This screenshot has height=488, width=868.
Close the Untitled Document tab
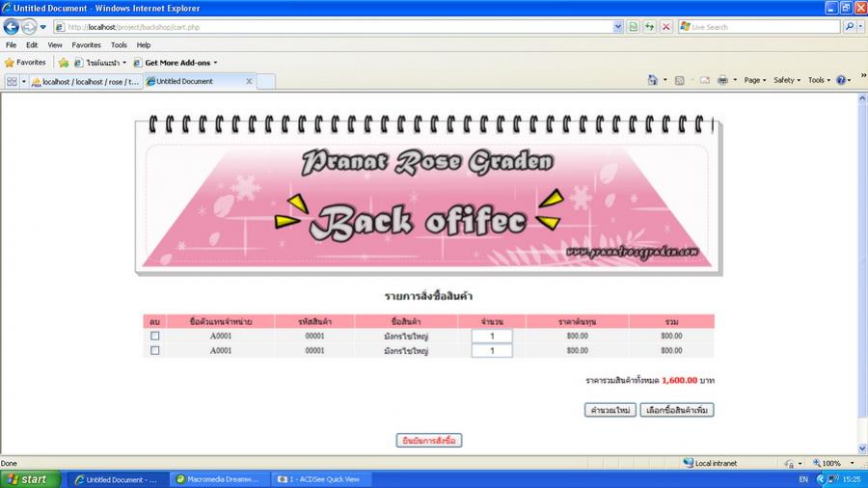249,81
